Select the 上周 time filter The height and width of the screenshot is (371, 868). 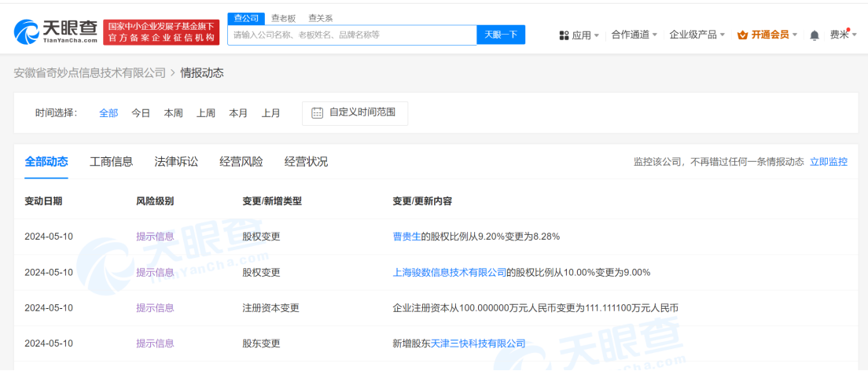(x=206, y=113)
